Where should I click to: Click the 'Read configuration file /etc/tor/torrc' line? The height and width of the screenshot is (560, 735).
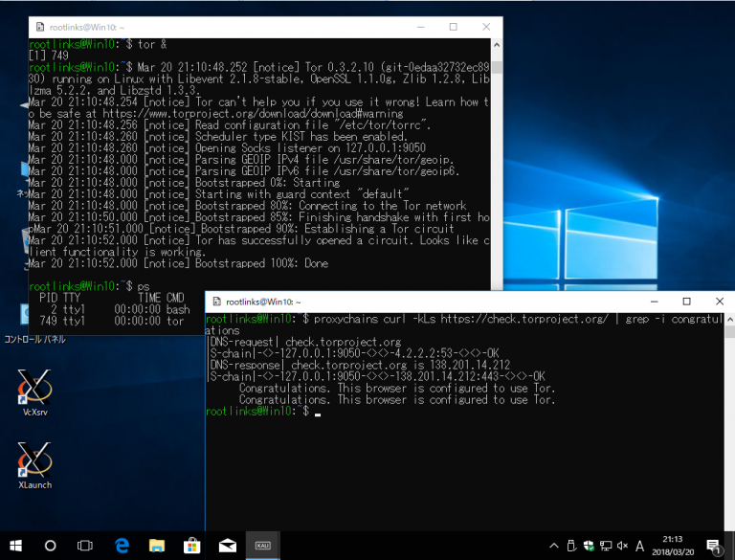(230, 125)
